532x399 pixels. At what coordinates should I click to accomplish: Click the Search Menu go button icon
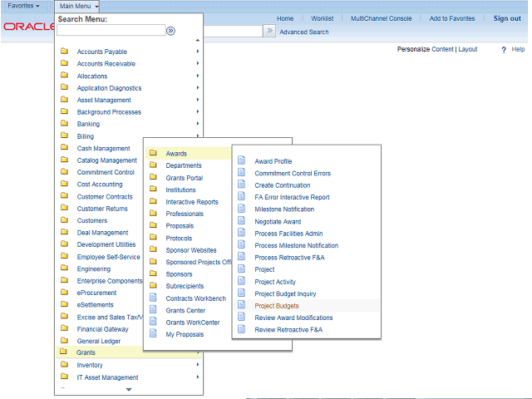click(170, 31)
